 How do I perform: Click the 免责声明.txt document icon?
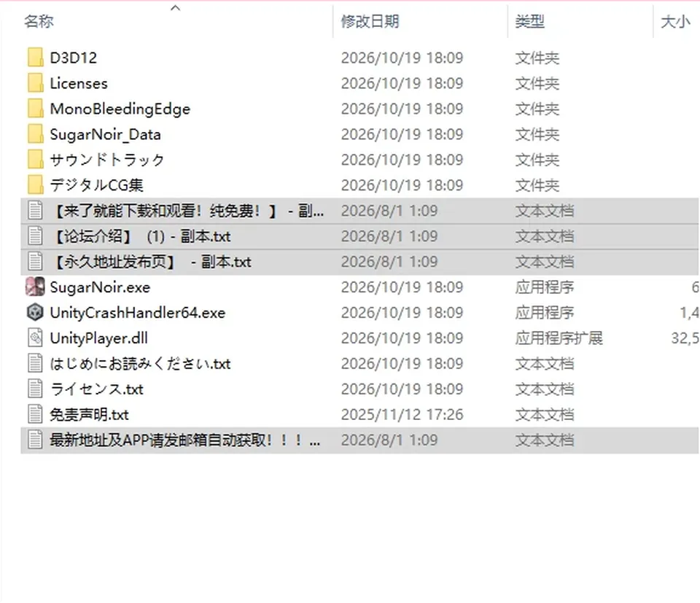pos(35,414)
